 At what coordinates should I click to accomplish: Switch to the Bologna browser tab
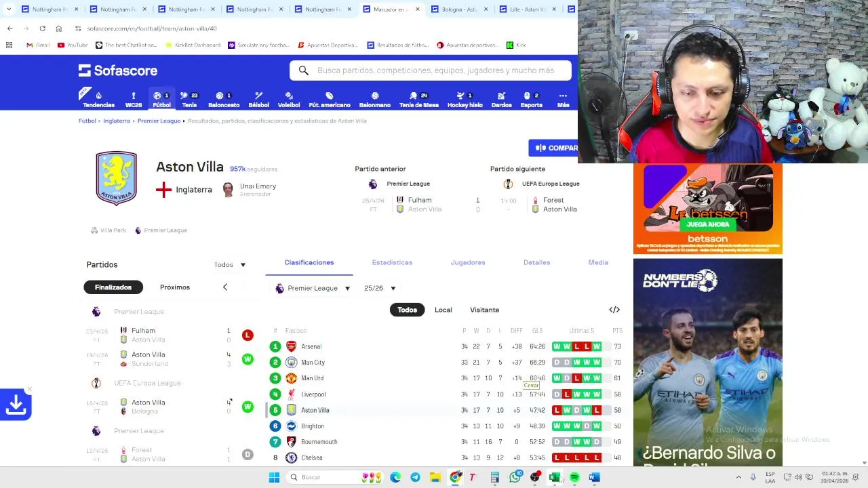[x=460, y=9]
